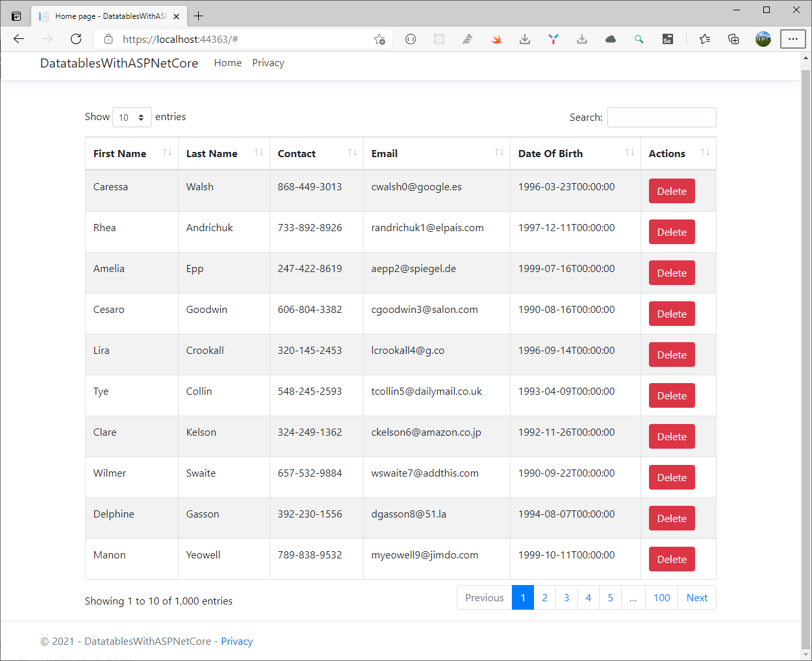Click the address bar site information icon

108,39
